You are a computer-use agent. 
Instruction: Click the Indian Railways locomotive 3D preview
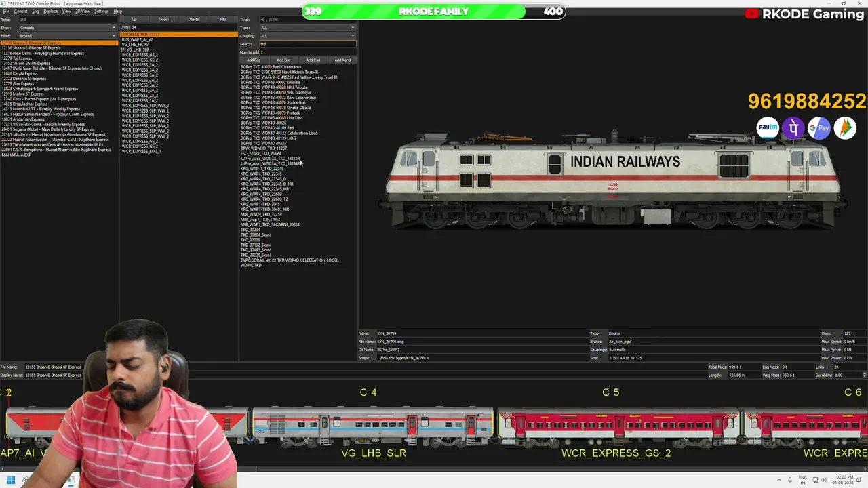tap(614, 180)
